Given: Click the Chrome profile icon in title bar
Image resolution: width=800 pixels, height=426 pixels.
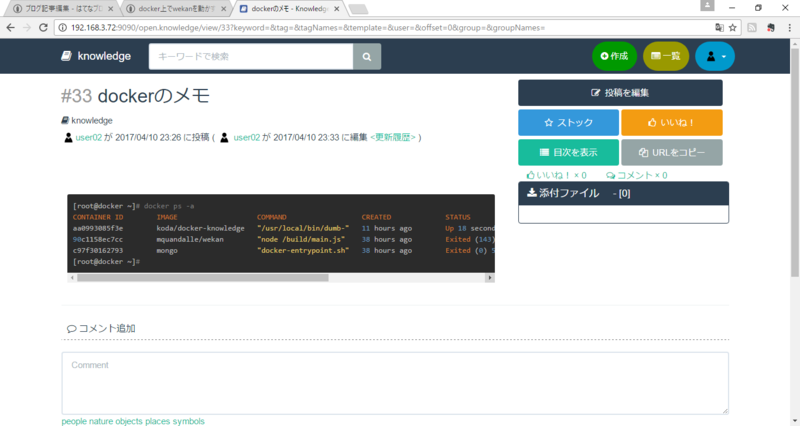Looking at the screenshot, I should point(707,6).
